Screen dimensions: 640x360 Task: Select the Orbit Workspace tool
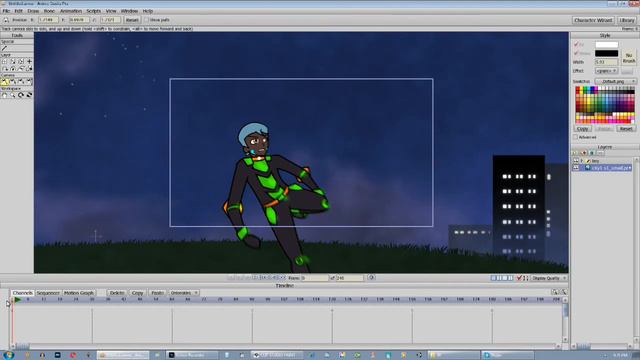[29, 95]
